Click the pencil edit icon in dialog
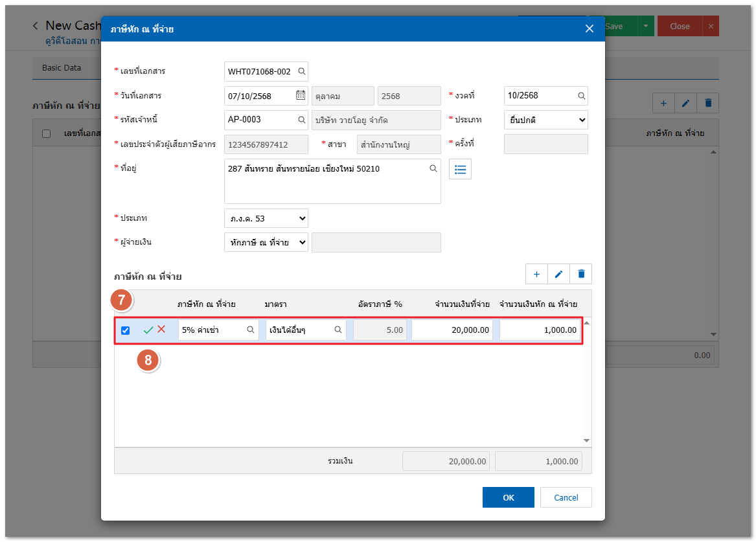Viewport: 756px width, 542px height. pos(558,275)
